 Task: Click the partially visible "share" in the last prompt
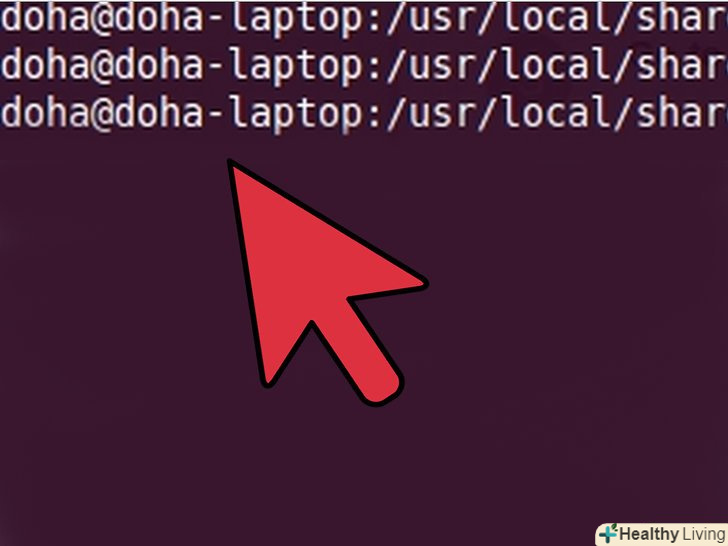point(681,113)
